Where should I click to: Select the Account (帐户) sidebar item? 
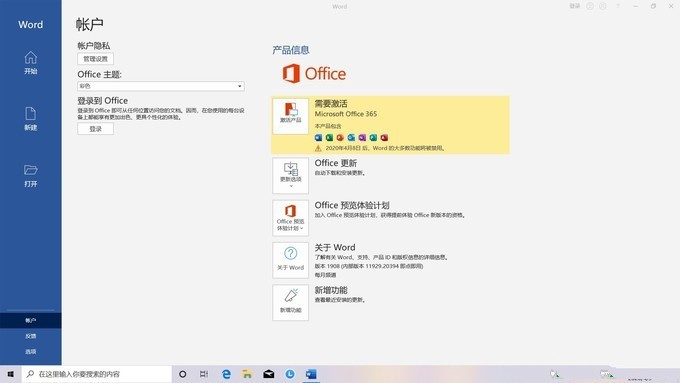30,321
